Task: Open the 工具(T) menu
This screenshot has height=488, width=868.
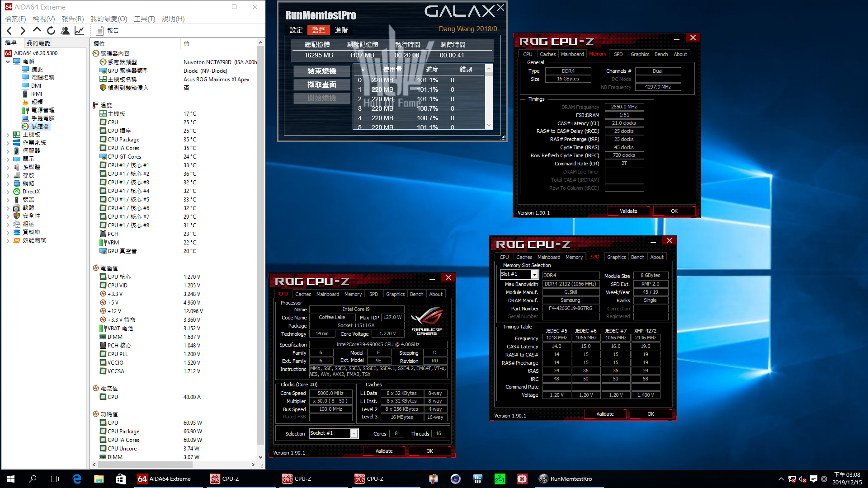Action: coord(145,19)
